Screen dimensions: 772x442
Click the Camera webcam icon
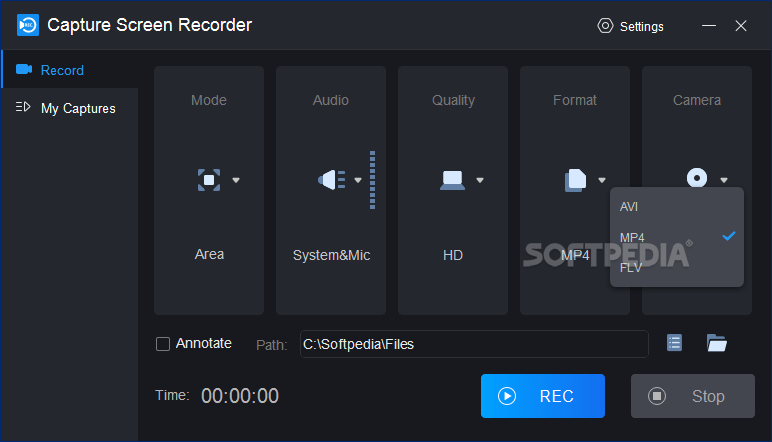tap(697, 177)
